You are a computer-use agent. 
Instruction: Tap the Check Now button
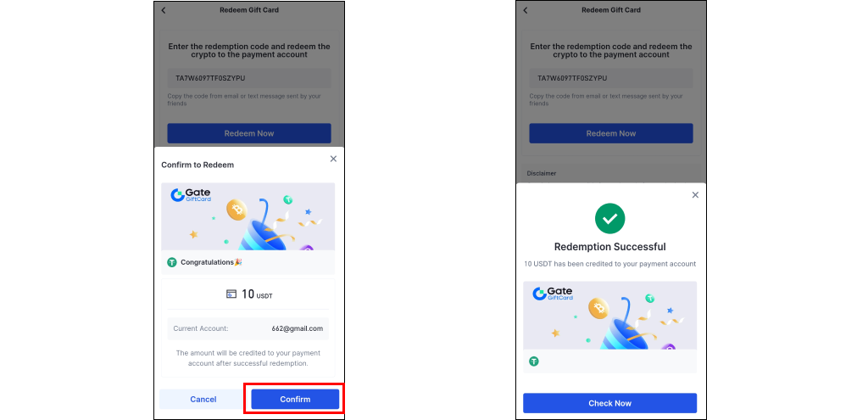click(609, 403)
